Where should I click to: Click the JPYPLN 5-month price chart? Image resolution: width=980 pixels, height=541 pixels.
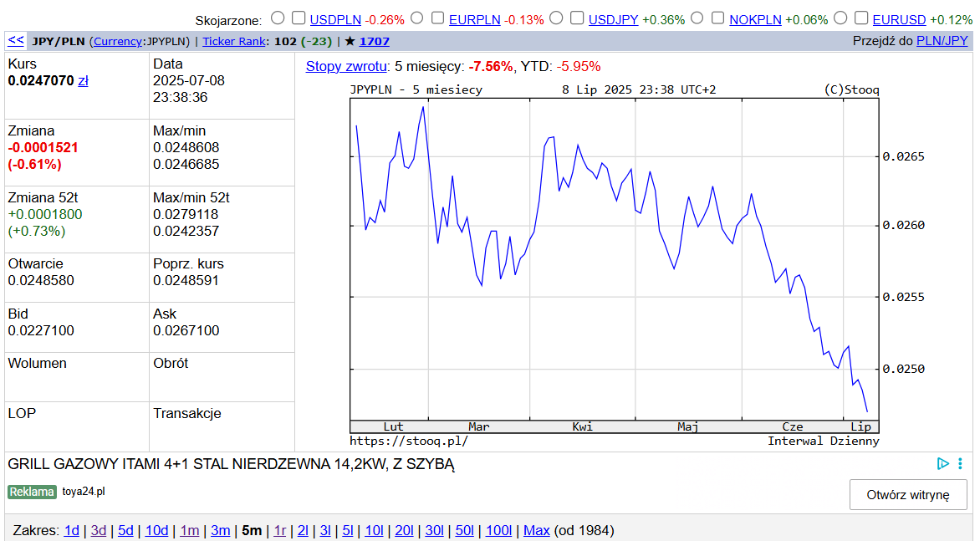[x=615, y=266]
